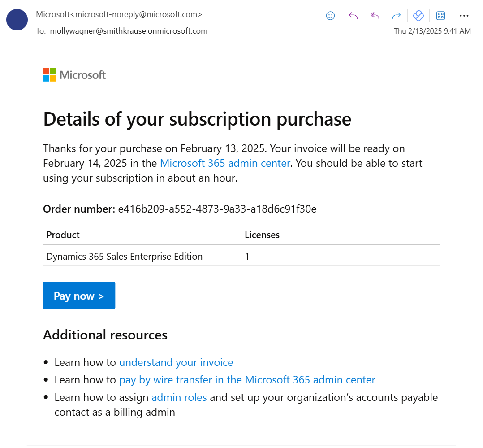Click the Reply all double-arrow icon
The image size is (483, 448).
pyautogui.click(x=375, y=16)
